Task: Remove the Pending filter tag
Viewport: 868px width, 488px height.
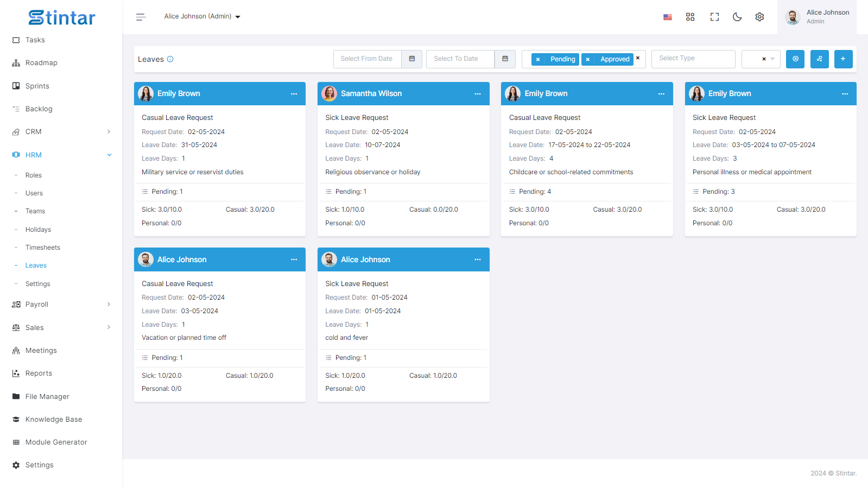Action: [x=538, y=59]
